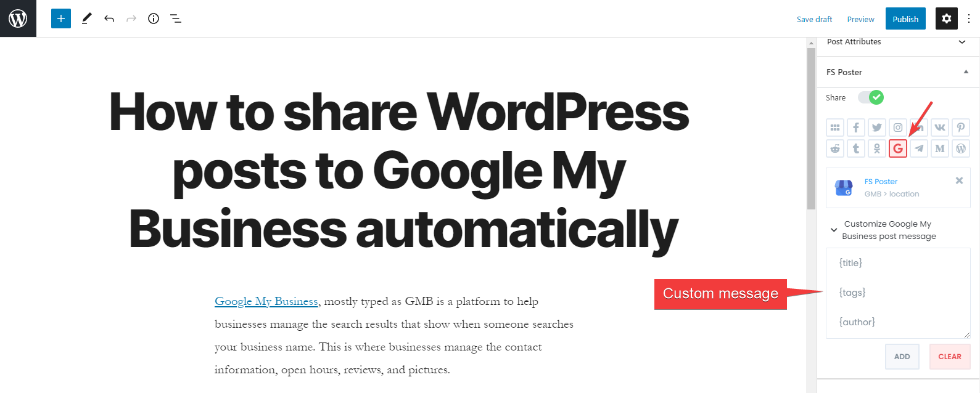Image resolution: width=980 pixels, height=393 pixels.
Task: Select the Facebook network icon
Action: 856,128
